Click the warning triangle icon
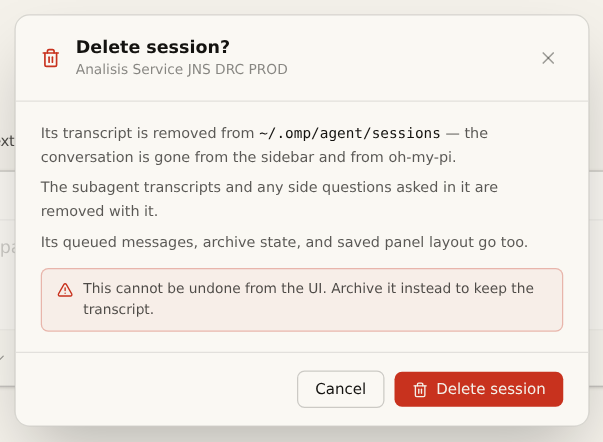The height and width of the screenshot is (442, 603). pos(65,290)
